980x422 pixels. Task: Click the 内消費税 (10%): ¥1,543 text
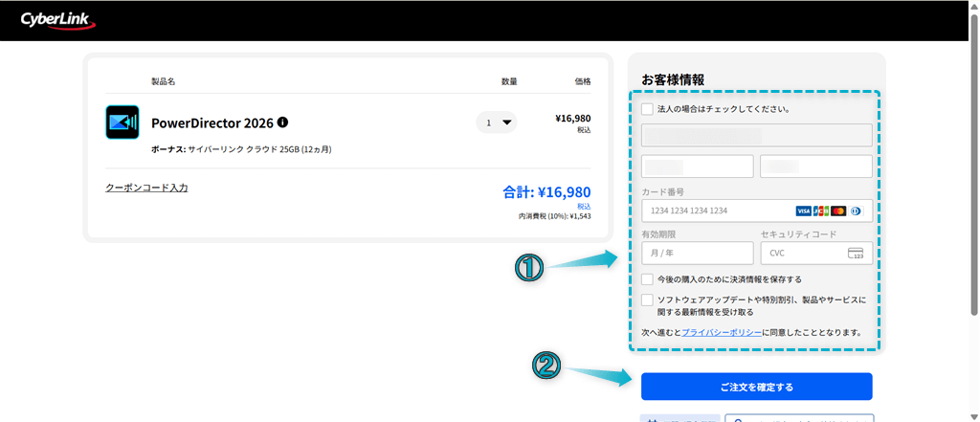pos(555,216)
